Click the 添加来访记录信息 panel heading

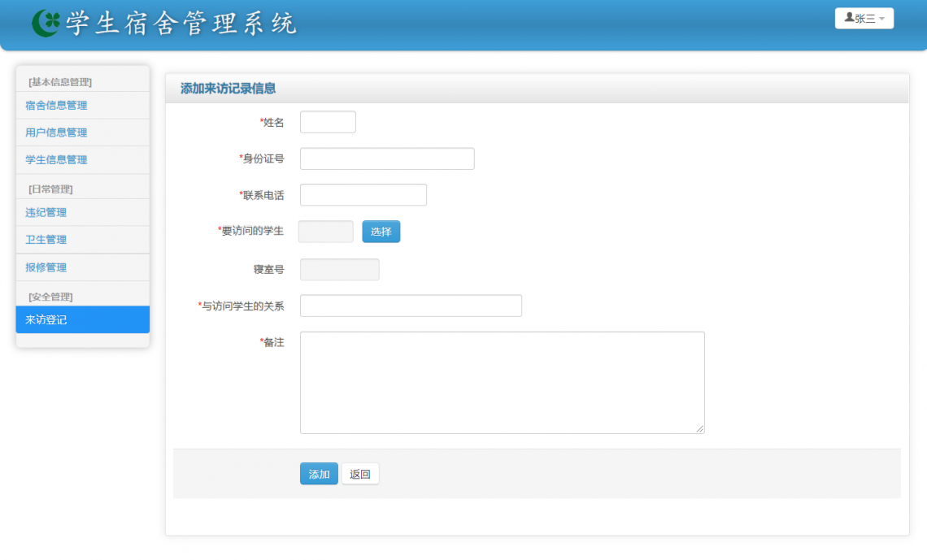pos(228,89)
